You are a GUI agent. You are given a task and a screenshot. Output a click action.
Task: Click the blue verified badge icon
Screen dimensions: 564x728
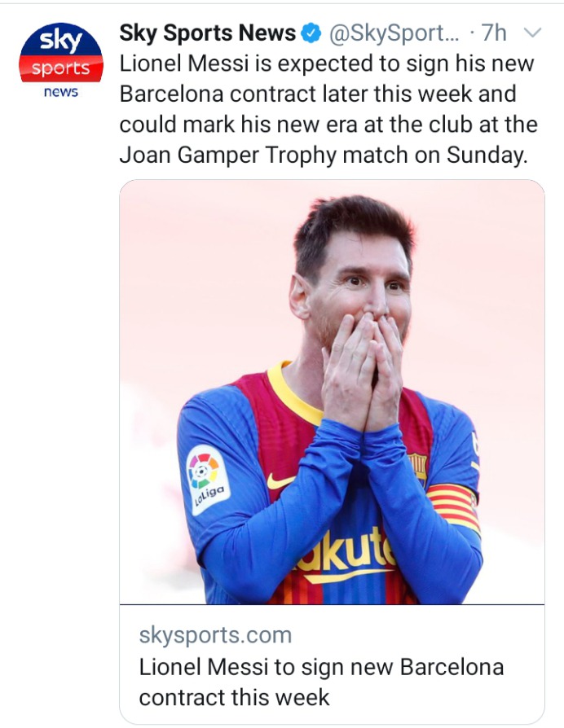311,33
